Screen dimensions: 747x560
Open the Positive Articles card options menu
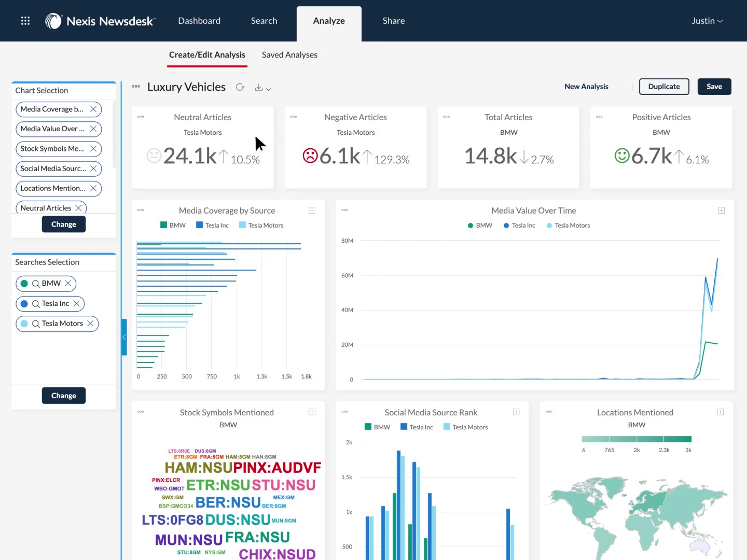pyautogui.click(x=599, y=117)
